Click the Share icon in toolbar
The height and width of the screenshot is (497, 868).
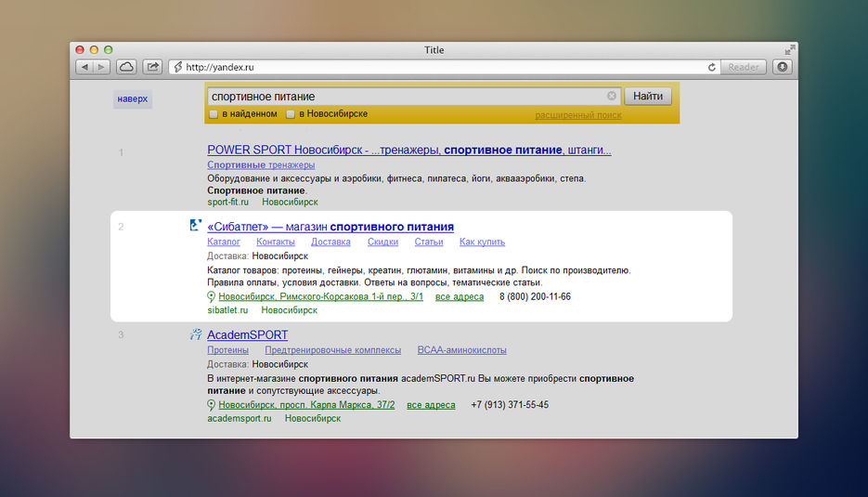pos(152,67)
